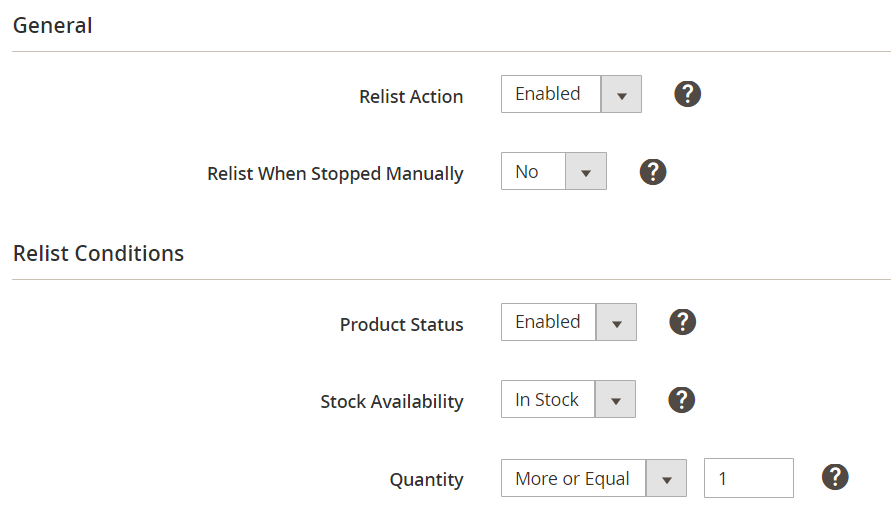891x526 pixels.
Task: Click the Stock Availability field label
Action: coord(391,402)
